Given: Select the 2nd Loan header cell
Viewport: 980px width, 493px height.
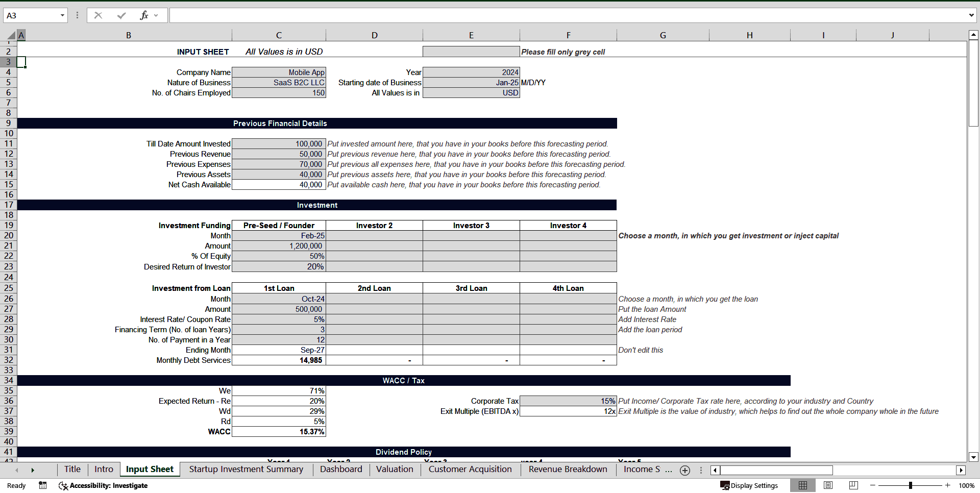Looking at the screenshot, I should point(374,288).
